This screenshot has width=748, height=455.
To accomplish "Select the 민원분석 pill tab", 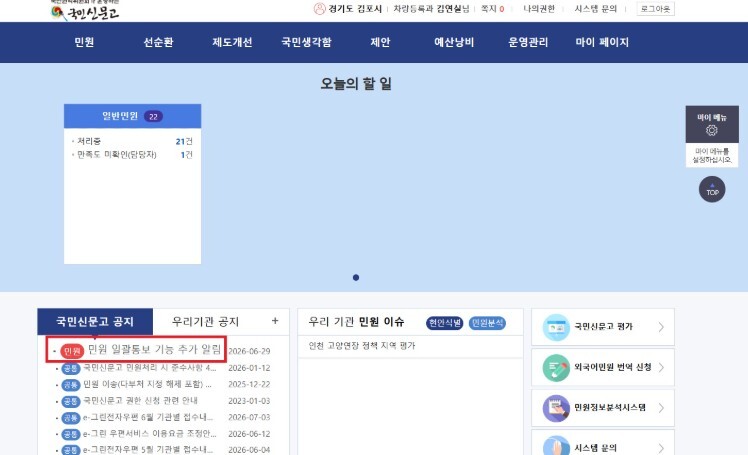I will pyautogui.click(x=487, y=323).
